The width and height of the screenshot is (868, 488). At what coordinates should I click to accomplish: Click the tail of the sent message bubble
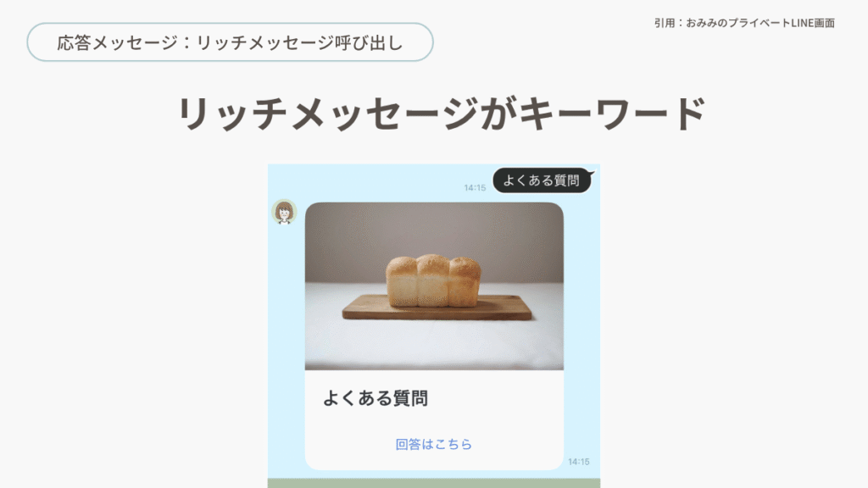click(x=591, y=174)
